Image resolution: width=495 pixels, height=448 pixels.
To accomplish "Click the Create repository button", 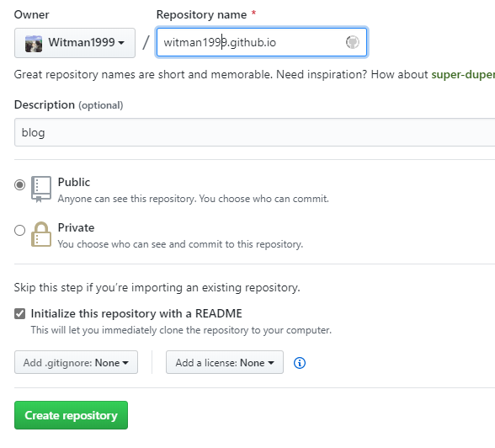I will point(71,415).
